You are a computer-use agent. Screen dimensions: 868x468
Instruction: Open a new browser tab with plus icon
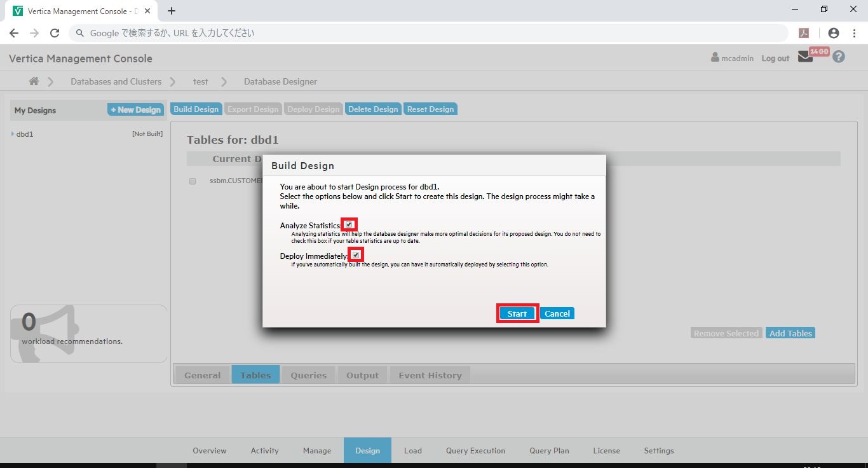coord(172,11)
